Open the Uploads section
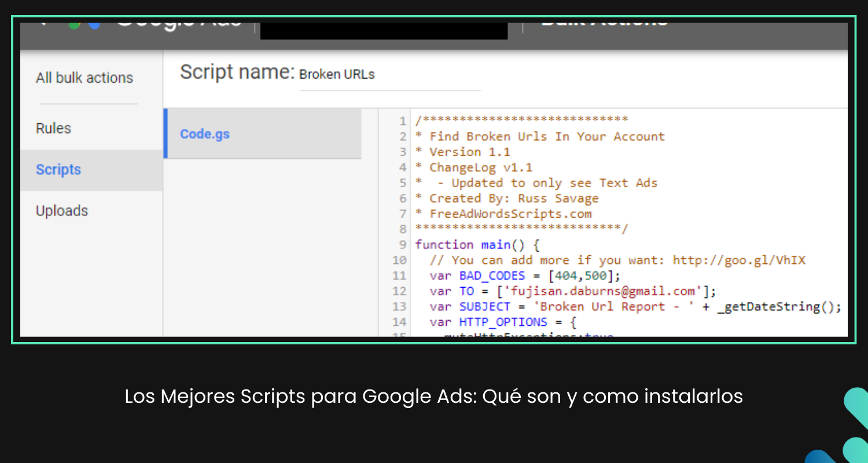The width and height of the screenshot is (868, 463). 61,211
